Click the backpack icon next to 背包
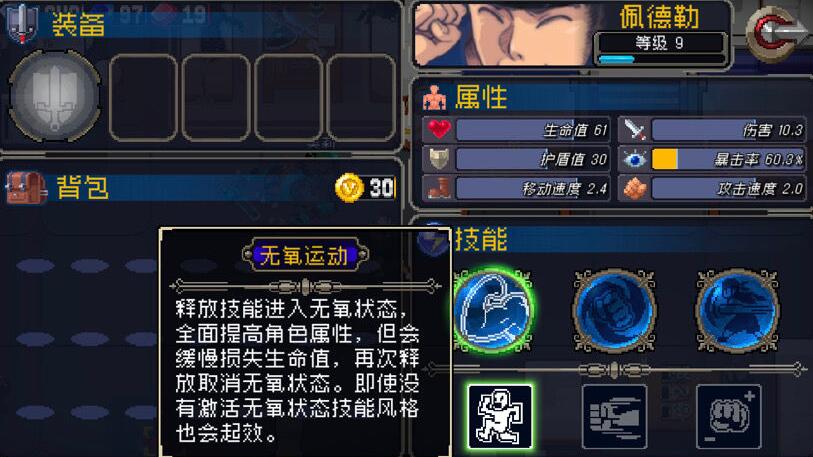The height and width of the screenshot is (457, 813). [25, 187]
